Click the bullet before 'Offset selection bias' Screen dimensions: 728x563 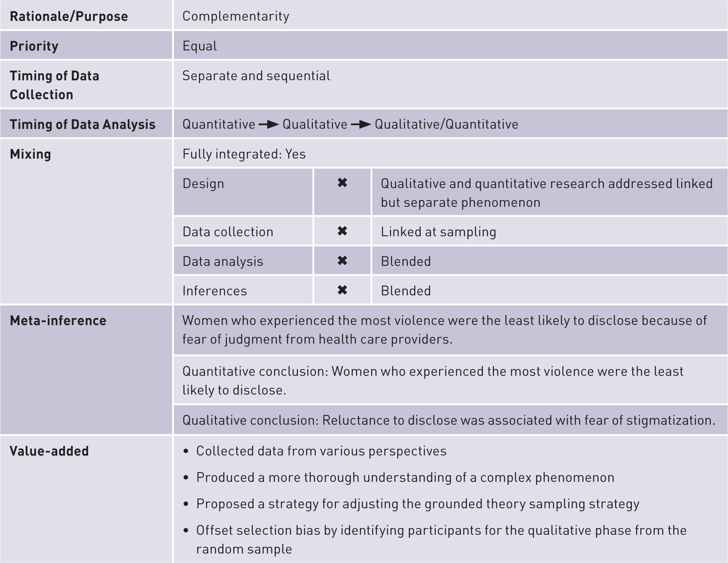tap(186, 531)
